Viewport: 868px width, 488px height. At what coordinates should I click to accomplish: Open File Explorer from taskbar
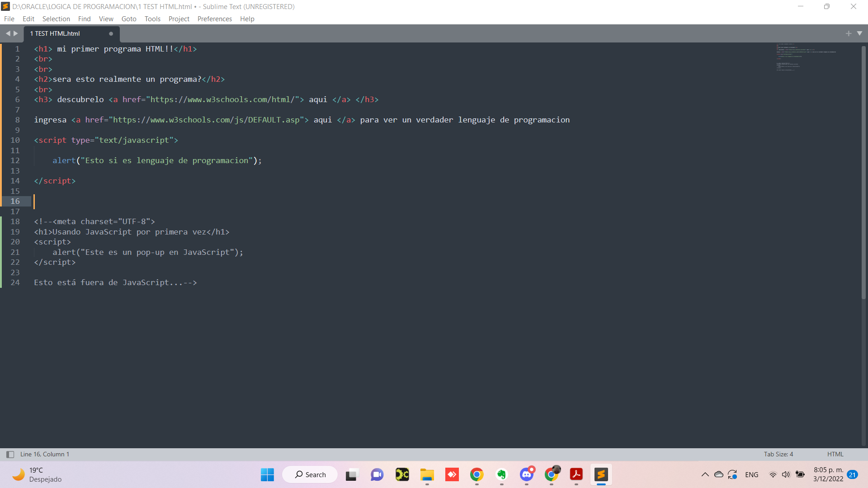click(427, 474)
